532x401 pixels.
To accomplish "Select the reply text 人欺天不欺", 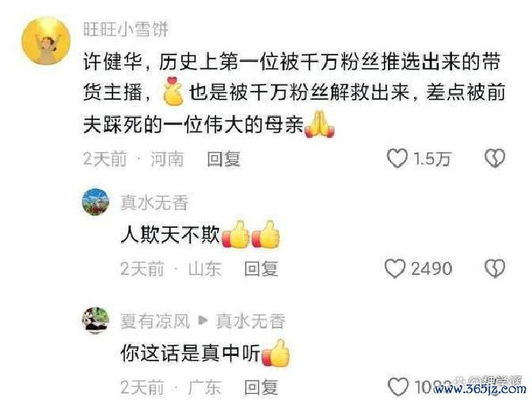I will [170, 234].
